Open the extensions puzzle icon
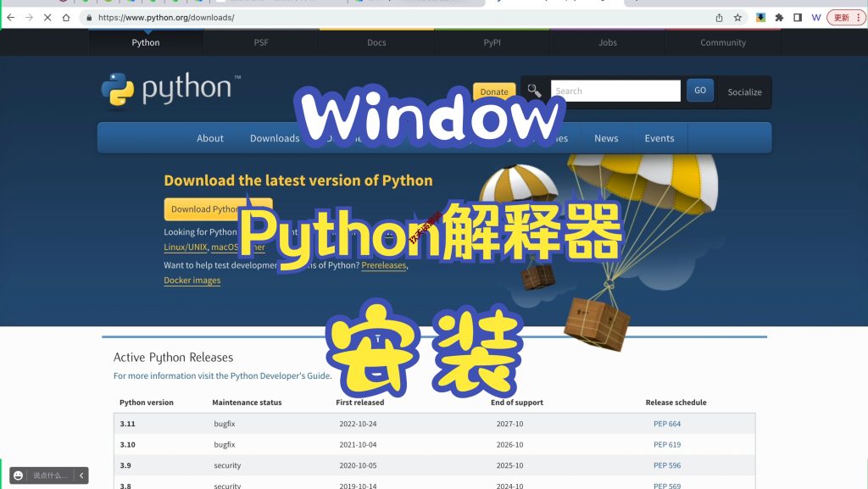The image size is (868, 489). pyautogui.click(x=779, y=17)
